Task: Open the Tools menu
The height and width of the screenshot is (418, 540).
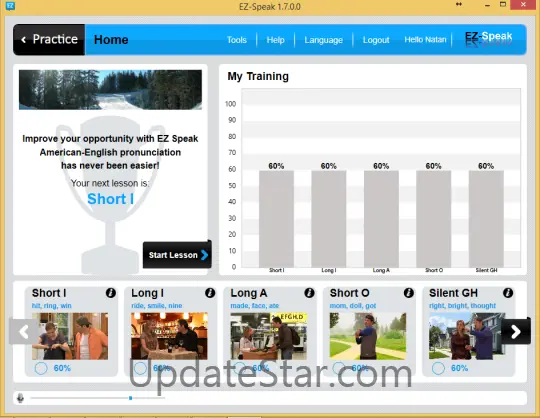Action: pyautogui.click(x=237, y=40)
